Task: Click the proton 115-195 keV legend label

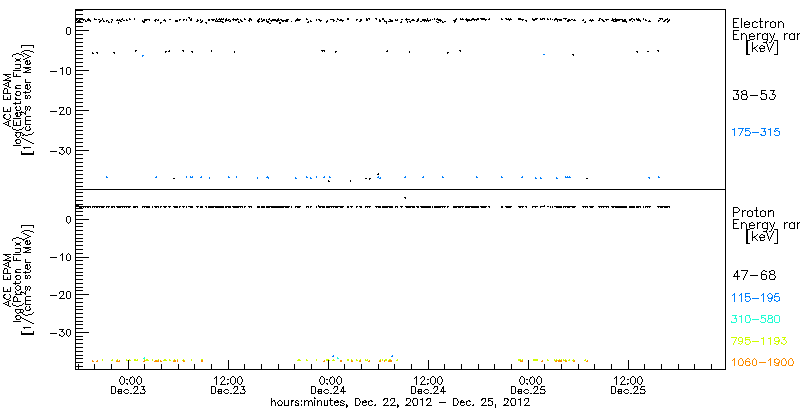Action: [x=756, y=298]
